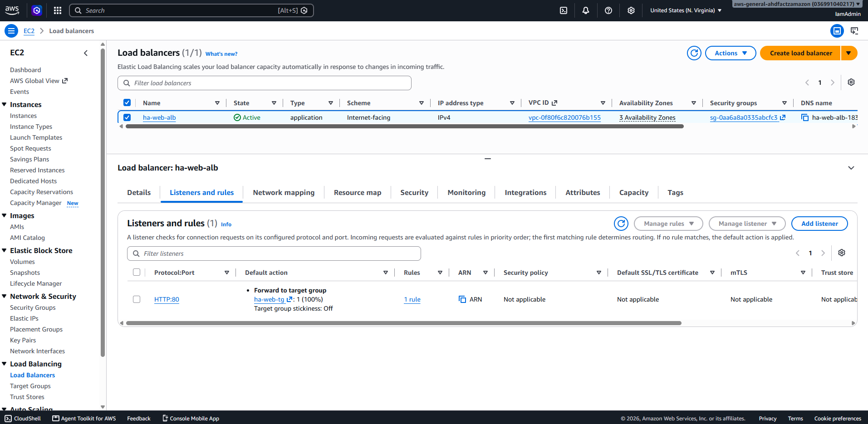Image resolution: width=868 pixels, height=424 pixels.
Task: Open the HTTP:80 listener link
Action: pyautogui.click(x=167, y=299)
